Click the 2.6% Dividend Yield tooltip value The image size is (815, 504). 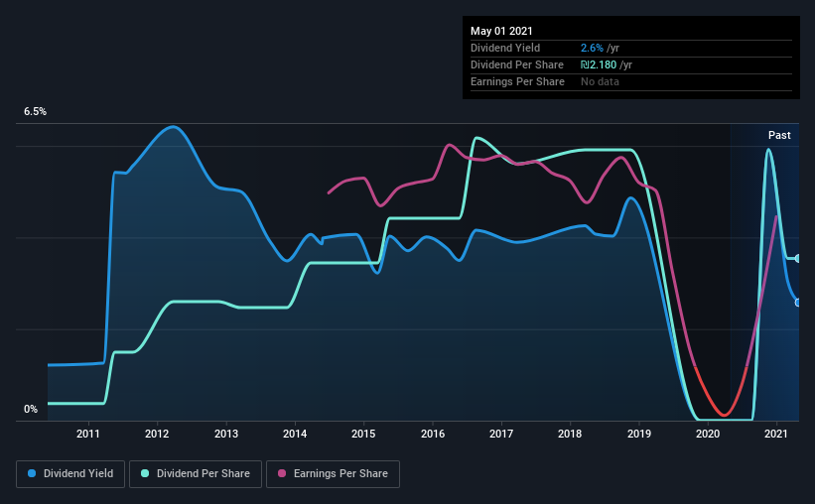click(592, 48)
